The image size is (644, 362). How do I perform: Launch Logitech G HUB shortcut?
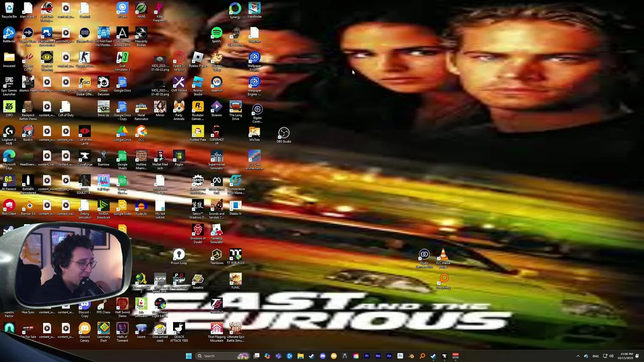(9, 135)
